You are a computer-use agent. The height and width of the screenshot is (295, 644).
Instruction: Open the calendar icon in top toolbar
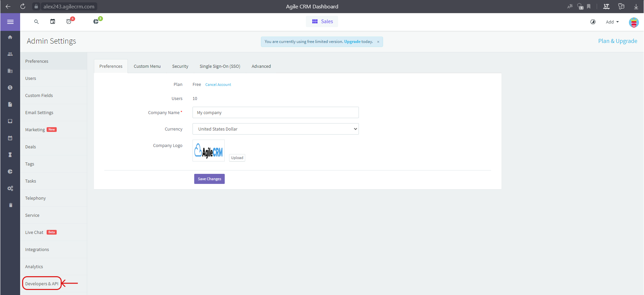[53, 21]
